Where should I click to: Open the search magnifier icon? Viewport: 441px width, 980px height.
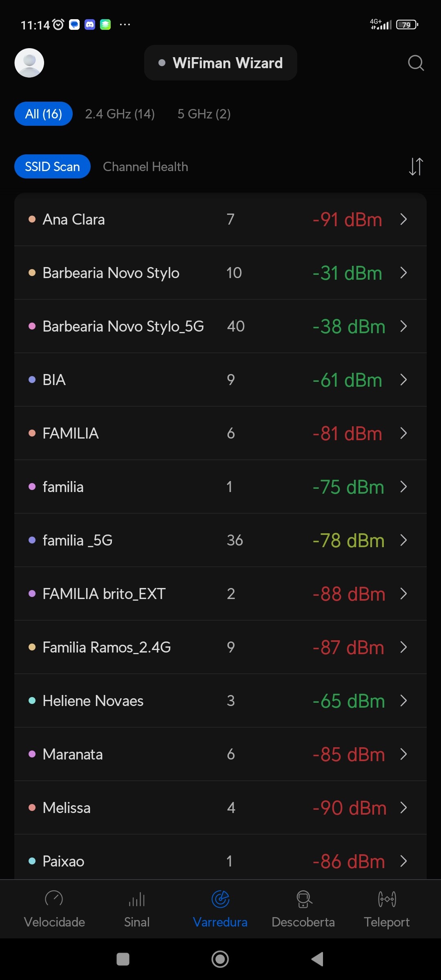(416, 63)
